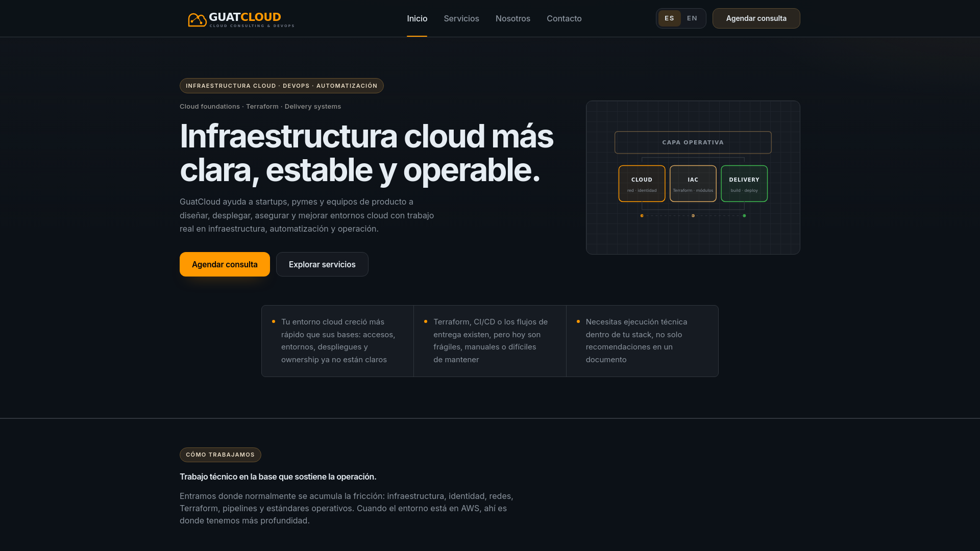Select the CAPA OPERATIVA diagram box
Viewport: 980px width, 551px height.
pyautogui.click(x=693, y=142)
